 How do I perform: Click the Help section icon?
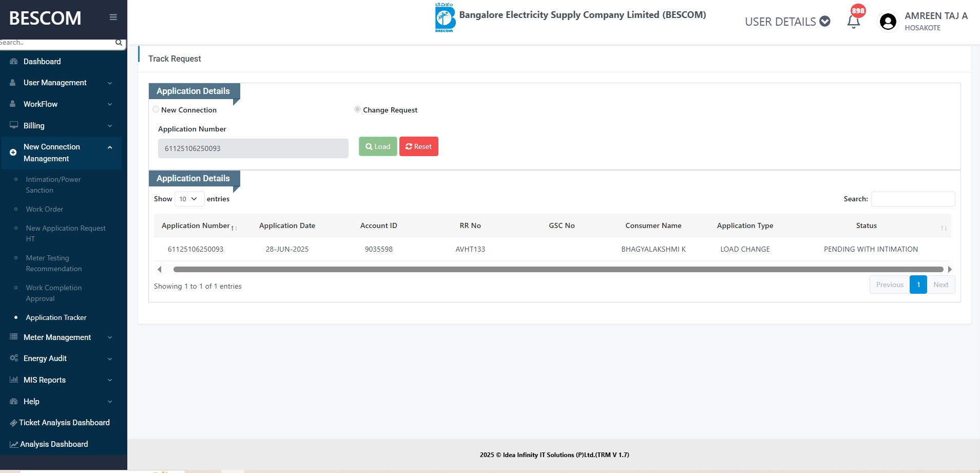click(14, 401)
